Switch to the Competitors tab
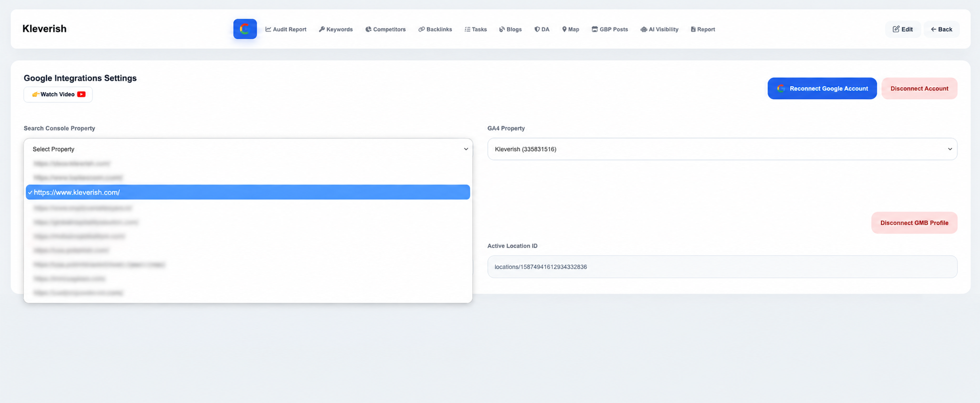The image size is (980, 403). pyautogui.click(x=385, y=30)
